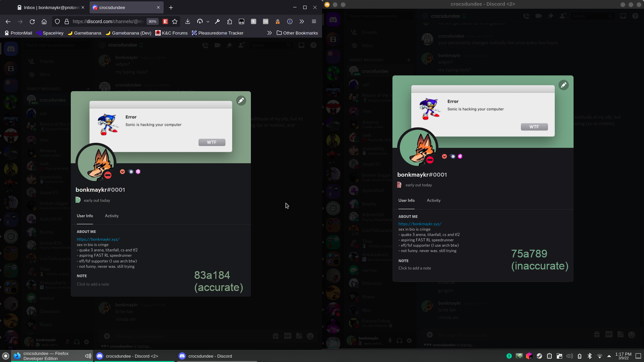Click the red E extension icon
Image resolution: width=644 pixels, height=362 pixels.
click(165, 21)
